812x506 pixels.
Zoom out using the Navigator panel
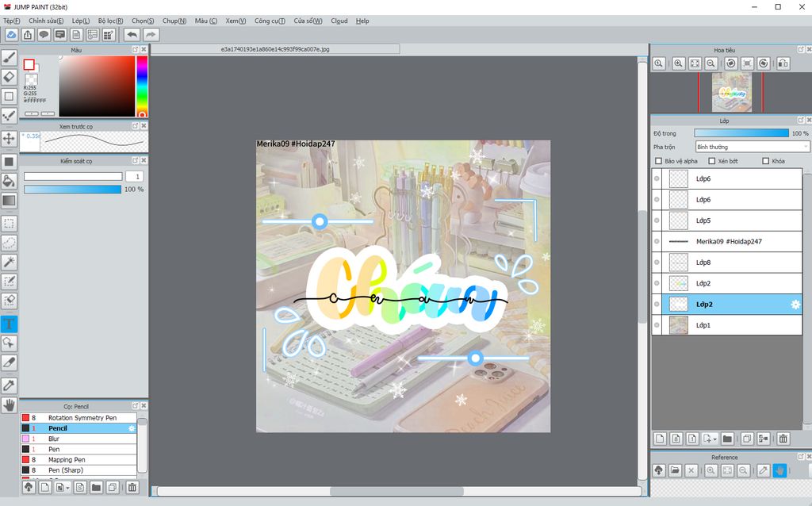(x=711, y=63)
